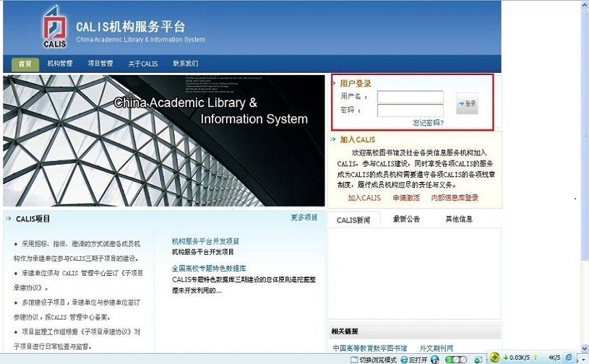The height and width of the screenshot is (364, 589).
Task: Toggle the green switch in status bar
Action: tap(455, 359)
